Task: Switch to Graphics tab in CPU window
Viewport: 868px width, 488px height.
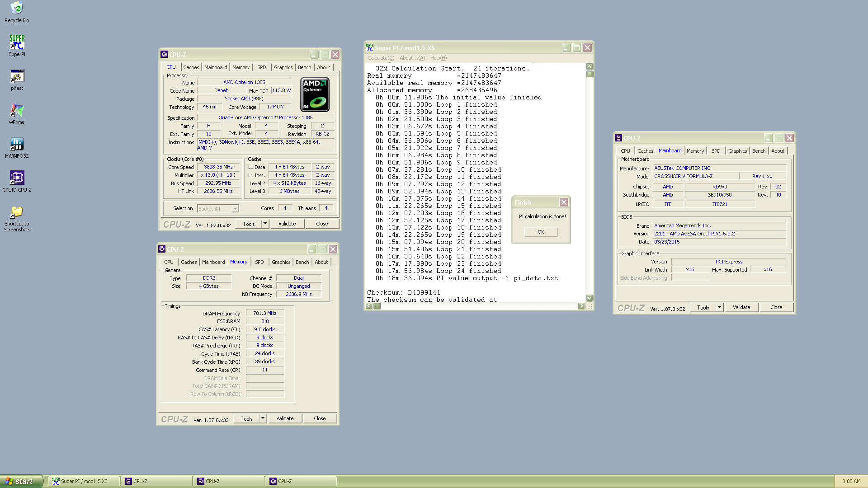Action: point(283,67)
